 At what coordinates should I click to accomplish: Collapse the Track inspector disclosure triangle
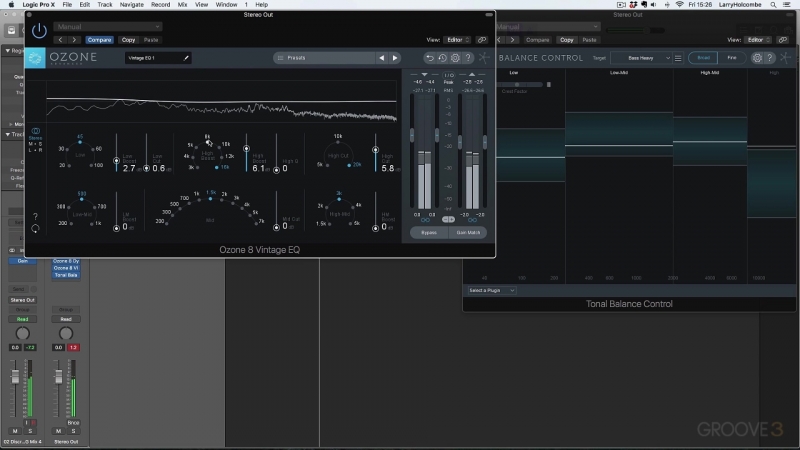[8, 135]
